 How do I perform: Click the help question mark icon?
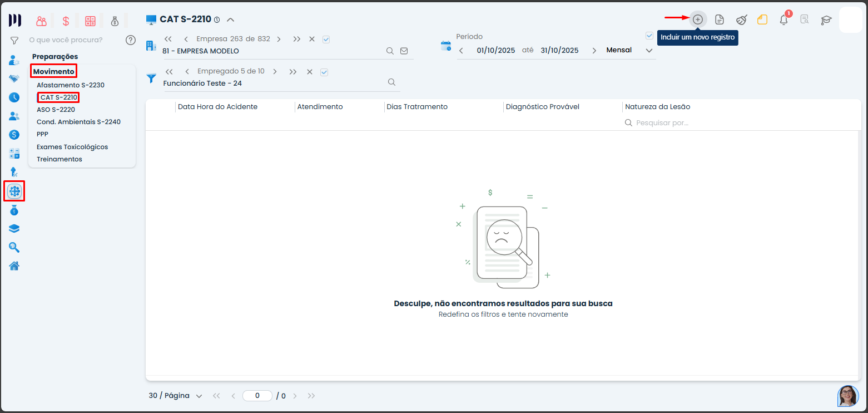[131, 40]
